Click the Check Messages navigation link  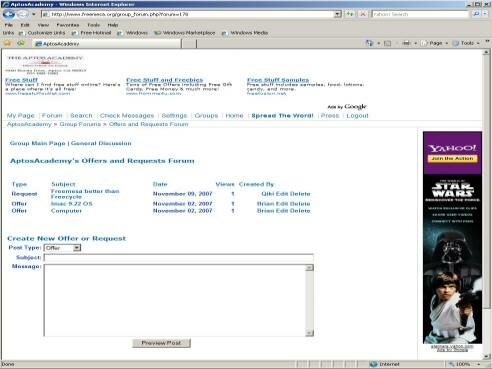(x=127, y=116)
